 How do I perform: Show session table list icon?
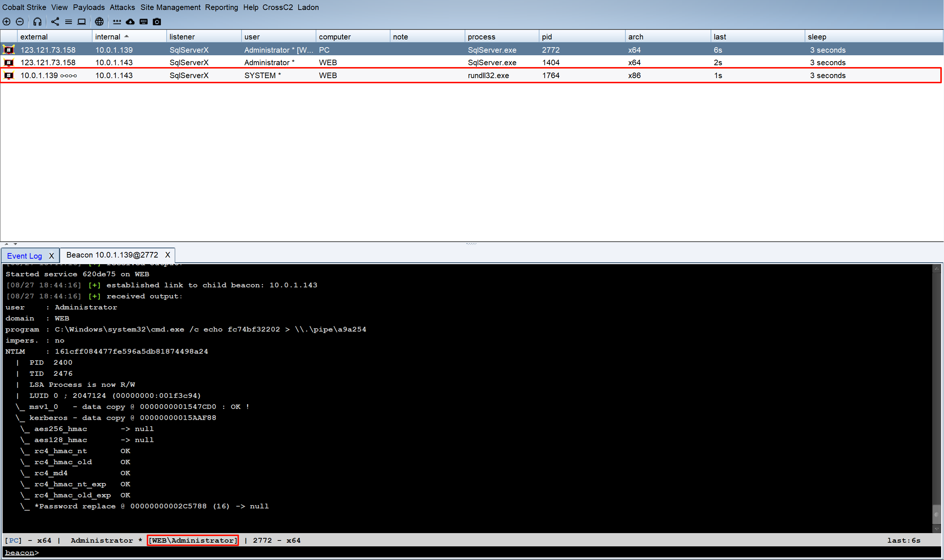(x=68, y=21)
